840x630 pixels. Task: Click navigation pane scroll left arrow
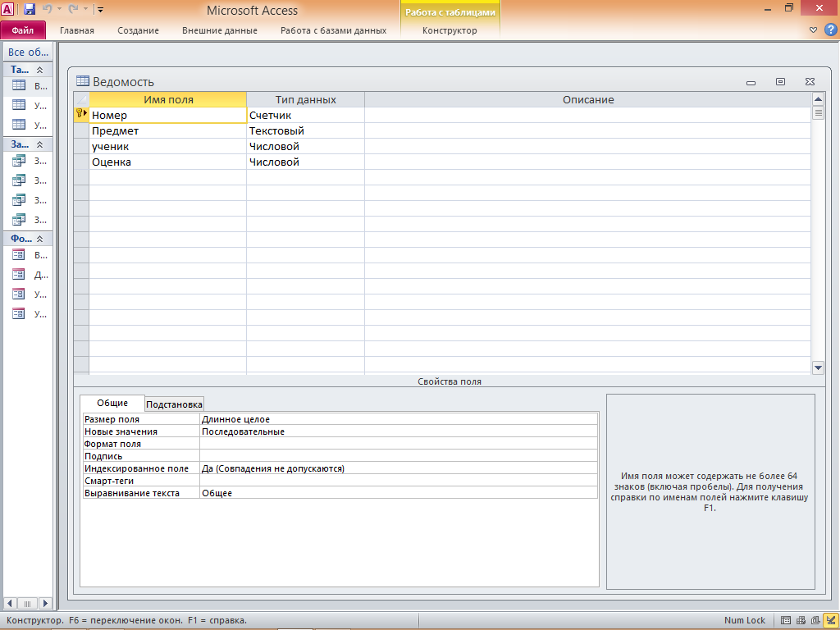pyautogui.click(x=10, y=603)
